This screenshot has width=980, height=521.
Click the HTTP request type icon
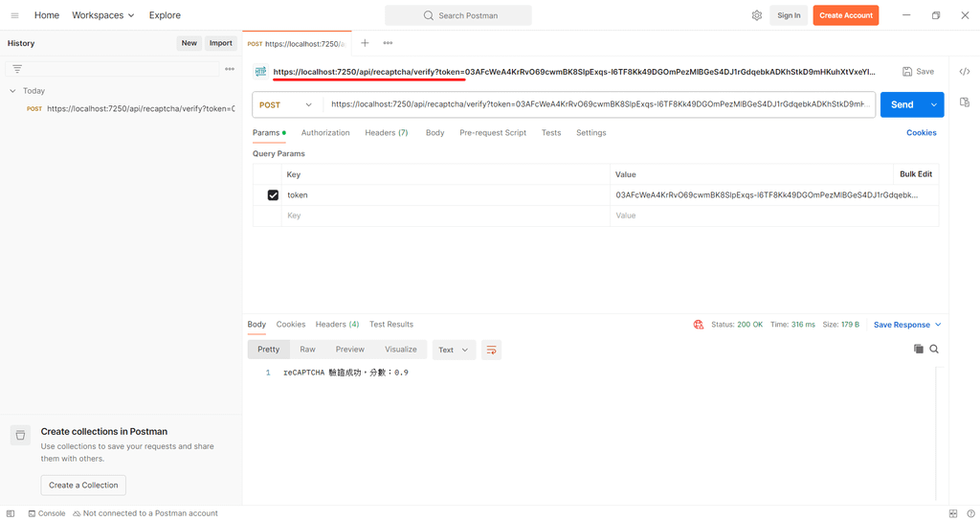click(260, 72)
